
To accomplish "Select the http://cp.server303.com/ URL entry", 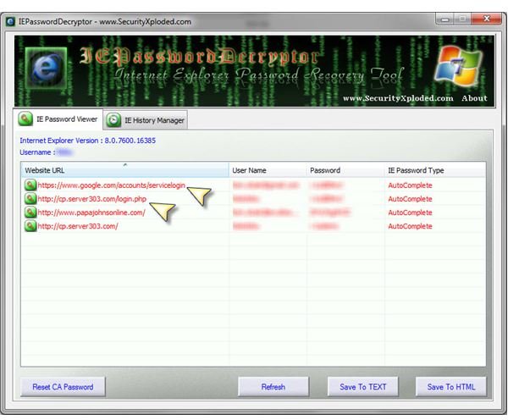I will (x=78, y=226).
